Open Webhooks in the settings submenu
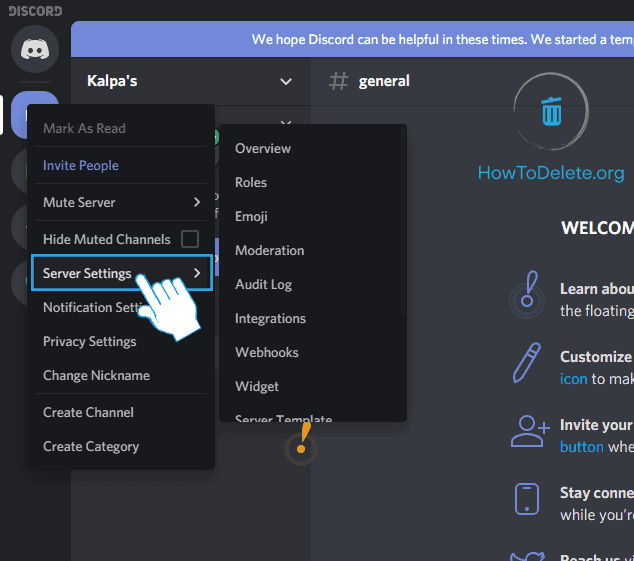The width and height of the screenshot is (634, 561). [267, 352]
